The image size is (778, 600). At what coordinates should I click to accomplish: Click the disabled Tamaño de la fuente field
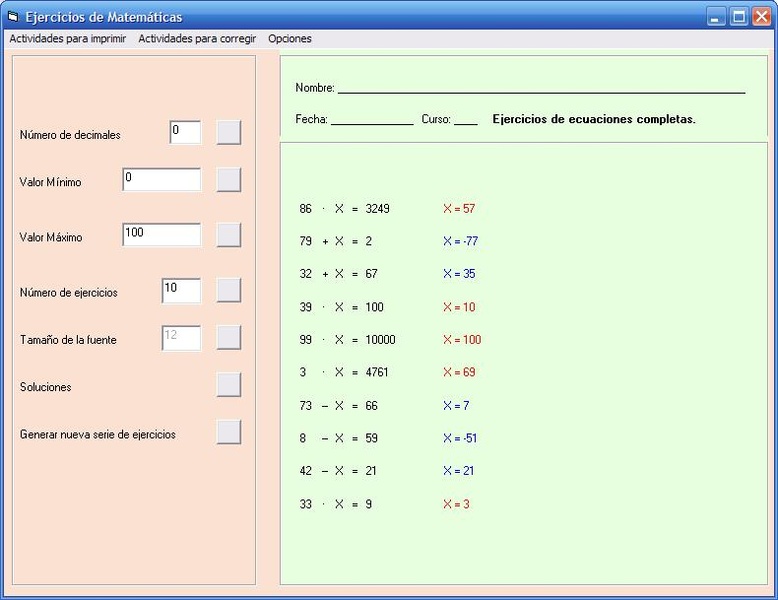(x=181, y=338)
